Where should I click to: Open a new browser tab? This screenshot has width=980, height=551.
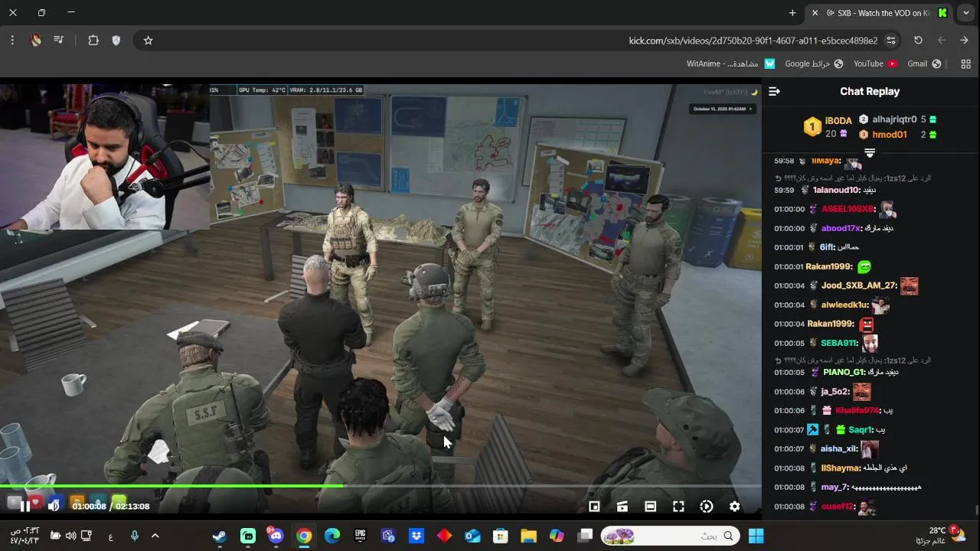pyautogui.click(x=792, y=13)
